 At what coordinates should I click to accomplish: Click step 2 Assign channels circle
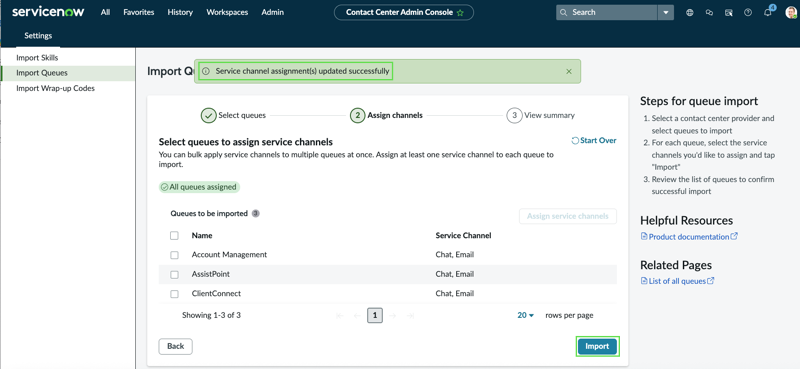[357, 115]
